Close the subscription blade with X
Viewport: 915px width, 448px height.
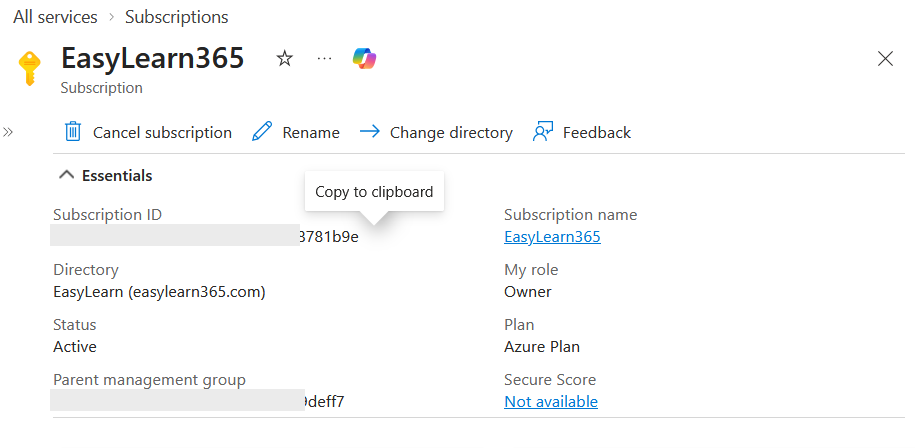885,58
